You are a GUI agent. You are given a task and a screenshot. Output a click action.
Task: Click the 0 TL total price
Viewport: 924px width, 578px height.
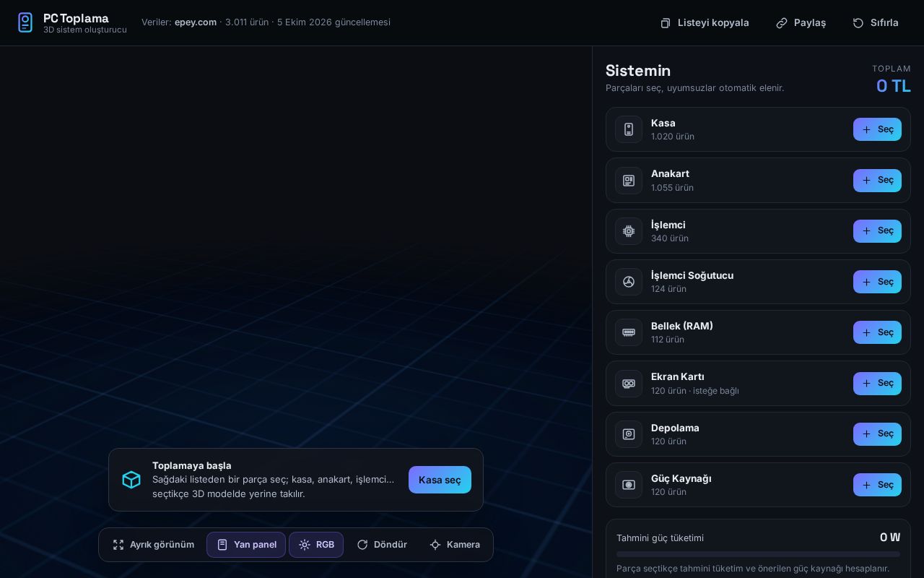point(894,86)
